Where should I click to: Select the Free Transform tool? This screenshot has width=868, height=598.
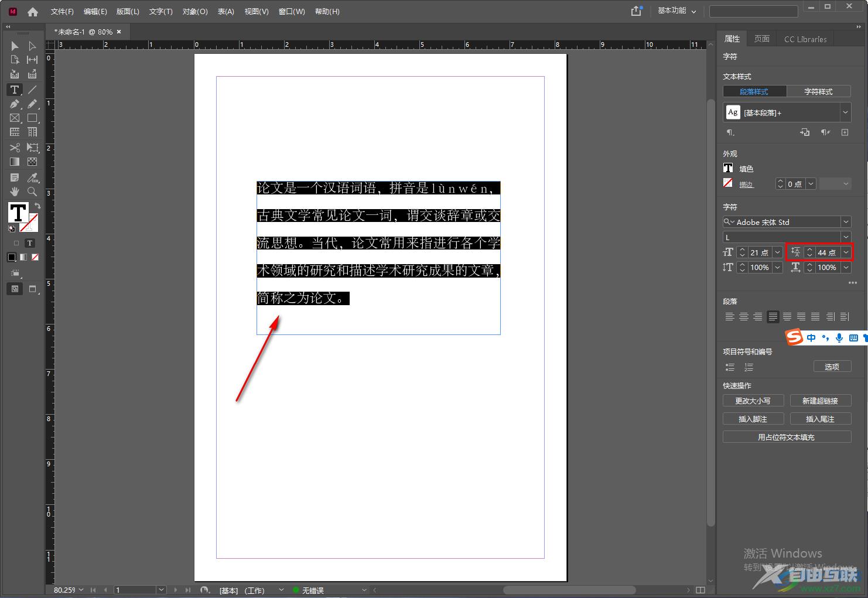coord(32,148)
